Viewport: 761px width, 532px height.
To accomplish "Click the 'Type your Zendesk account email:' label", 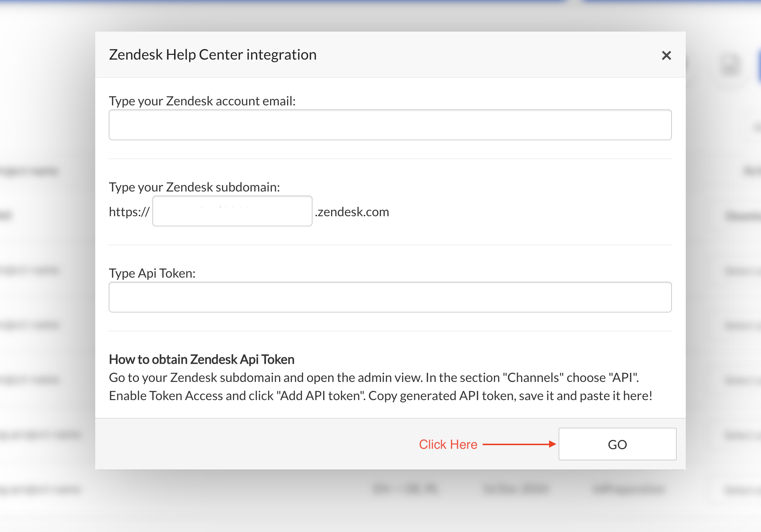I will [x=202, y=101].
